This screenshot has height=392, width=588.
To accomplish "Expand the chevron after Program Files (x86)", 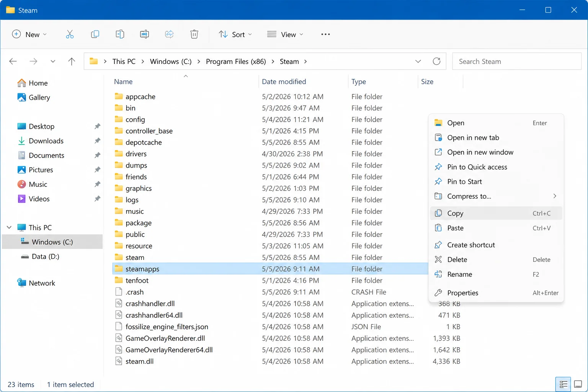I will click(273, 62).
